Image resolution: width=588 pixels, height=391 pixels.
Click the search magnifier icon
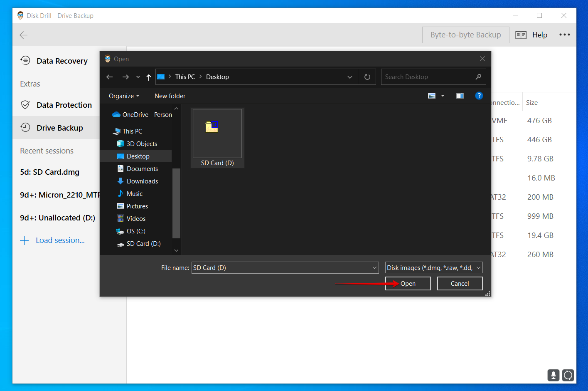478,77
